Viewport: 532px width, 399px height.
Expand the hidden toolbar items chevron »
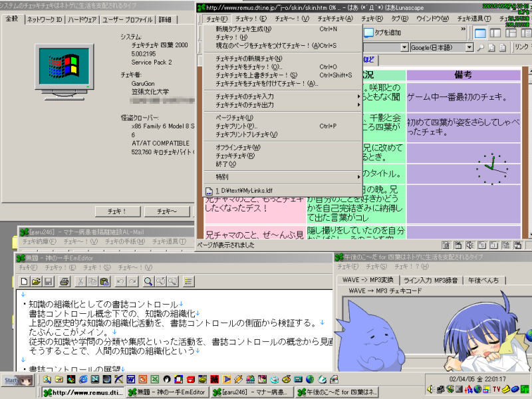click(463, 29)
